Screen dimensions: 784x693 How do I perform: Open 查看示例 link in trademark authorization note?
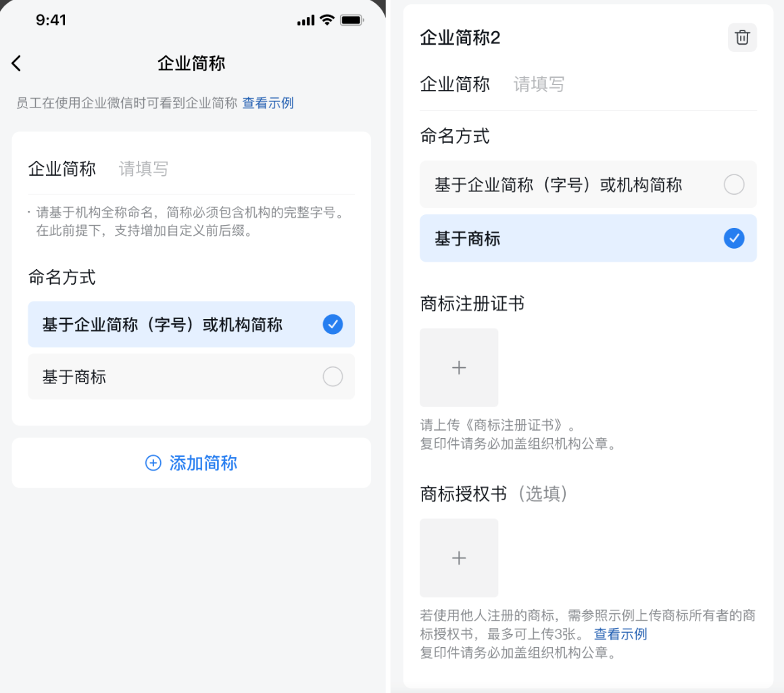[620, 634]
